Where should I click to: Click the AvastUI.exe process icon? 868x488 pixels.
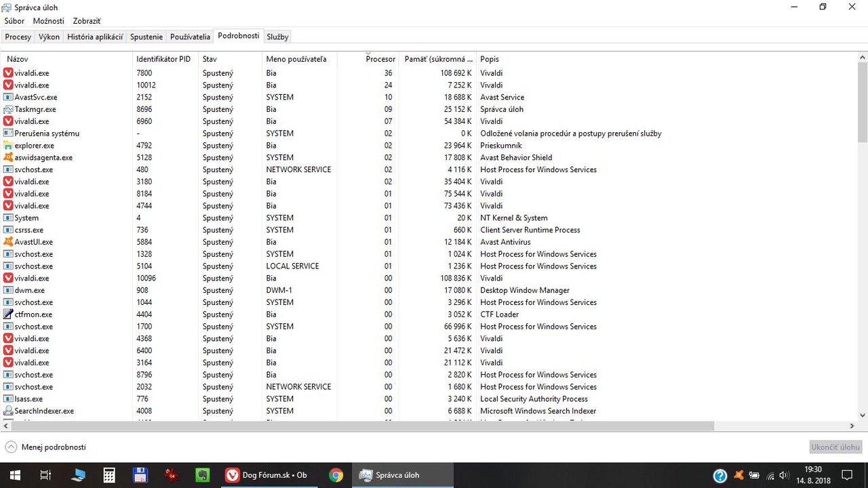point(8,242)
